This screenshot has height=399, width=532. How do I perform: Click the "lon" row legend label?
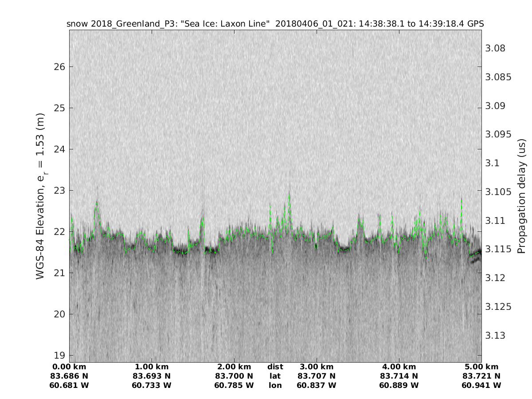tap(275, 385)
